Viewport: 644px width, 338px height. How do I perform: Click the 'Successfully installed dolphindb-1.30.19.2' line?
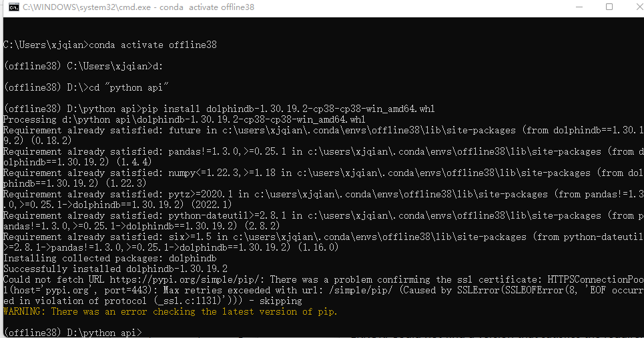point(115,269)
